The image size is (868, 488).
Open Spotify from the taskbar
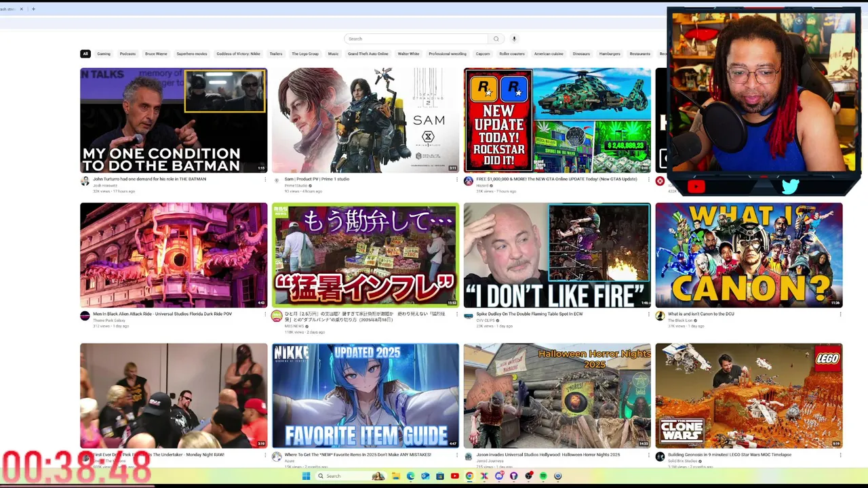543,476
